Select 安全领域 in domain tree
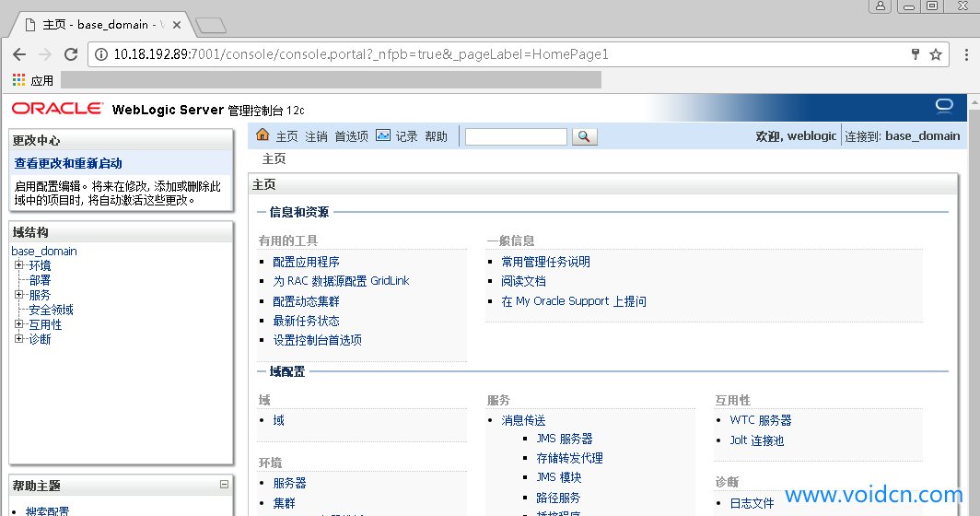 (52, 310)
